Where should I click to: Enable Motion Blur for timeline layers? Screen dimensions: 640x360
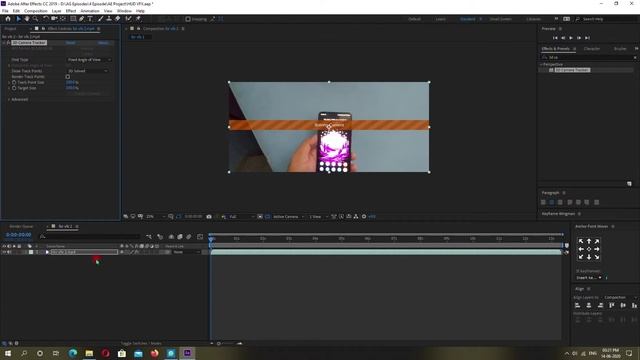click(x=189, y=237)
